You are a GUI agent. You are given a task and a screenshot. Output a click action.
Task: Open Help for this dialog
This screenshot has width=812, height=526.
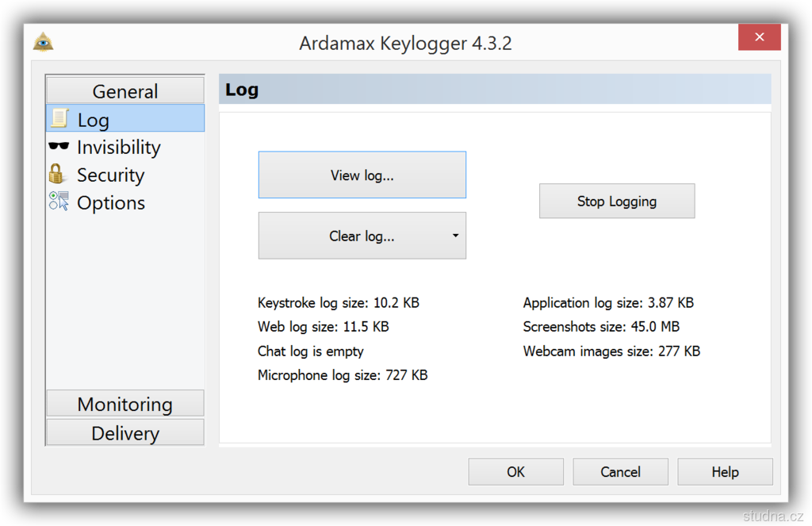coord(725,472)
